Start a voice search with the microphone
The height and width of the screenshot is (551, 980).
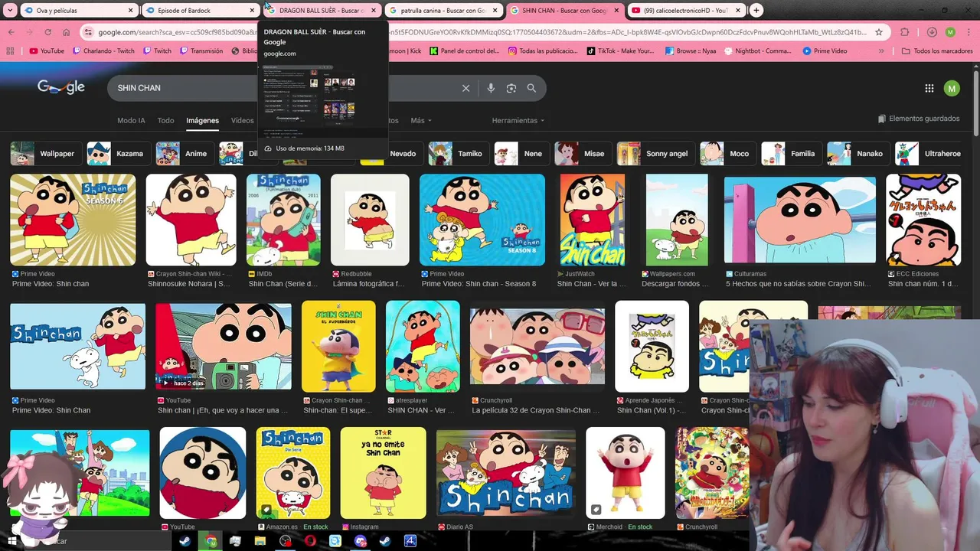pos(491,88)
